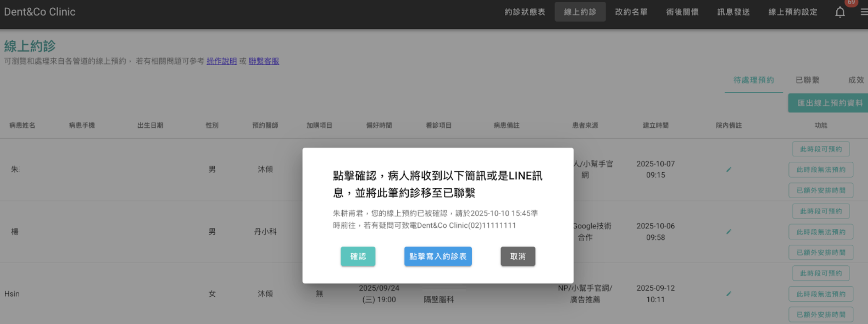The image size is (868, 324).
Task: Edit 院內備註 for patient 楊 using pencil icon
Action: [728, 232]
